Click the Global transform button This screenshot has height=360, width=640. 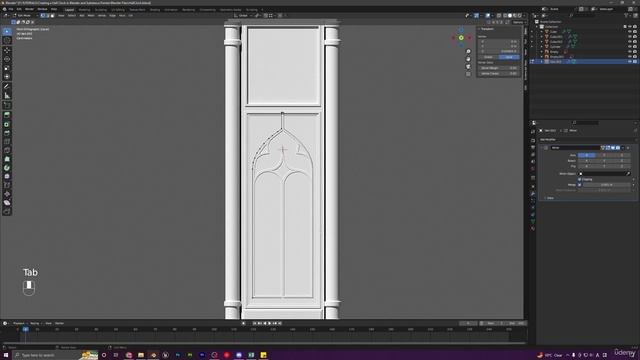[x=488, y=57]
